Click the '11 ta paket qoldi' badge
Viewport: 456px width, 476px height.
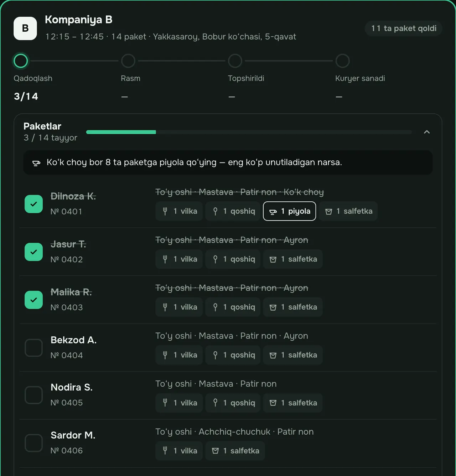click(x=404, y=29)
